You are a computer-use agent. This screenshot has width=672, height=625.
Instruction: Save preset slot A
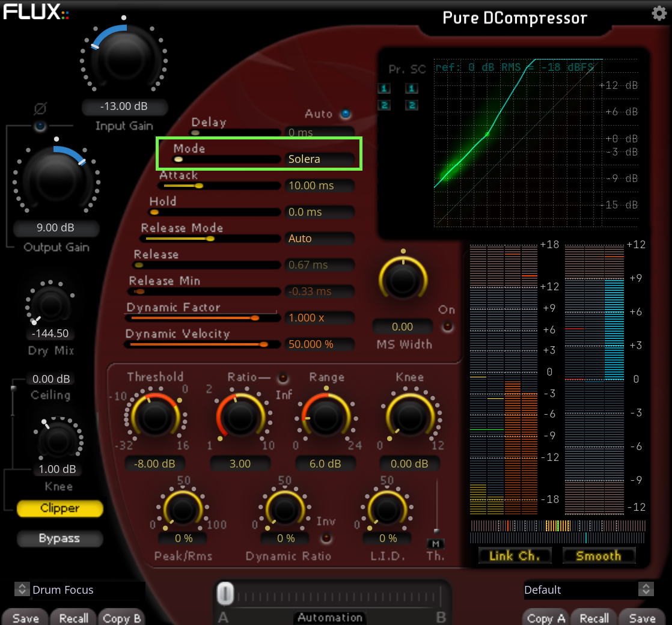click(x=26, y=618)
